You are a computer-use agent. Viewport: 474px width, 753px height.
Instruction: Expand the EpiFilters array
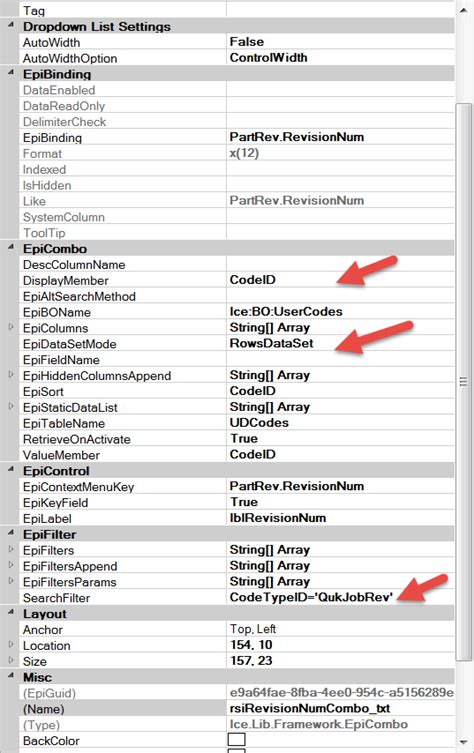pyautogui.click(x=11, y=549)
